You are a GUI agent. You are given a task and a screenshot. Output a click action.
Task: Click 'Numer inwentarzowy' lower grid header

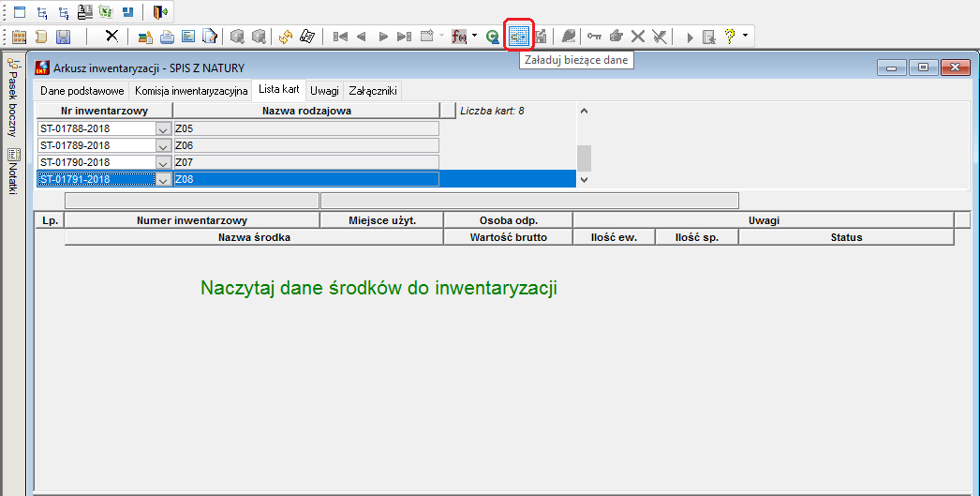pyautogui.click(x=192, y=220)
